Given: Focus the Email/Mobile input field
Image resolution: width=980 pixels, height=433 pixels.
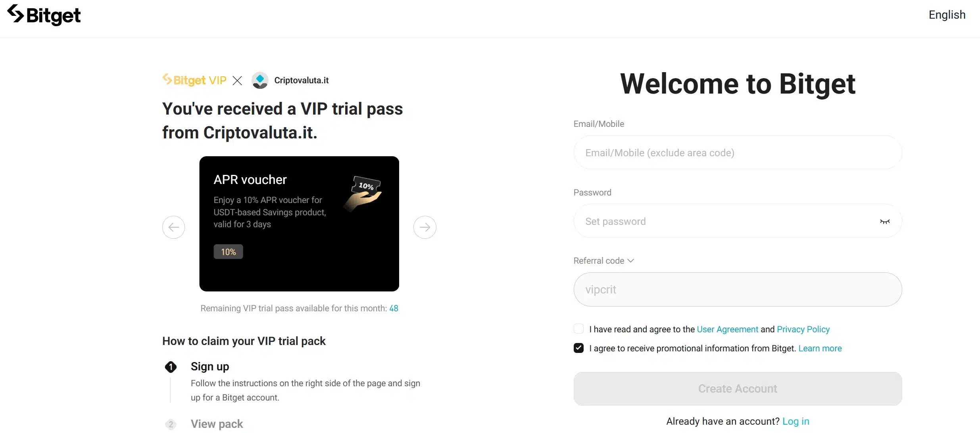Looking at the screenshot, I should [737, 153].
